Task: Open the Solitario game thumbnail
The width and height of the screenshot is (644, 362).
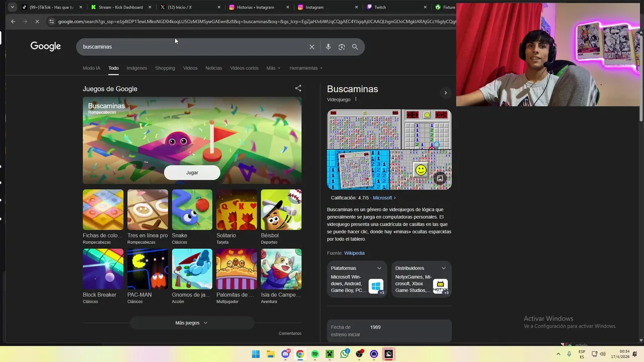Action: pos(236,210)
